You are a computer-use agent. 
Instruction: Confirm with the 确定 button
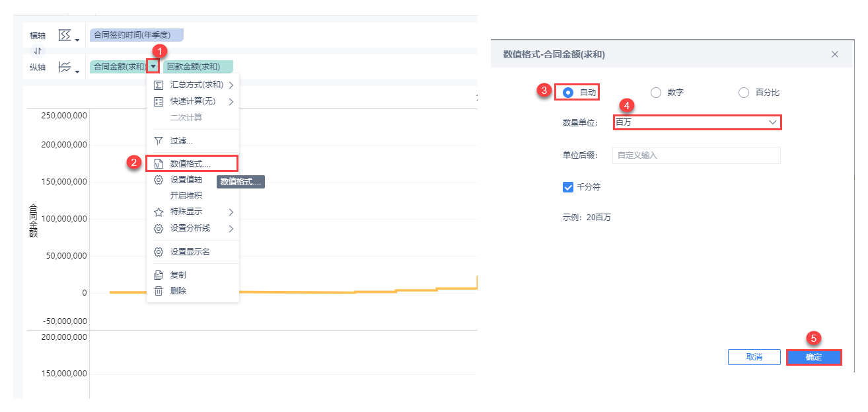(x=814, y=357)
